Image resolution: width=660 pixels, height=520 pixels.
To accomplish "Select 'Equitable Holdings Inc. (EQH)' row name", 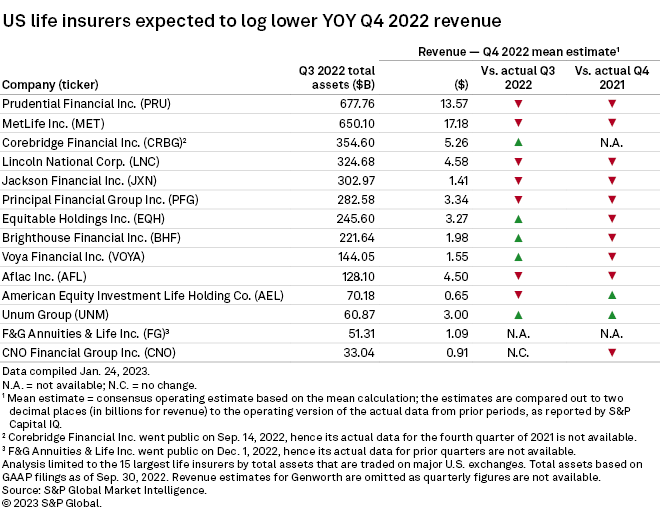I will coord(83,219).
